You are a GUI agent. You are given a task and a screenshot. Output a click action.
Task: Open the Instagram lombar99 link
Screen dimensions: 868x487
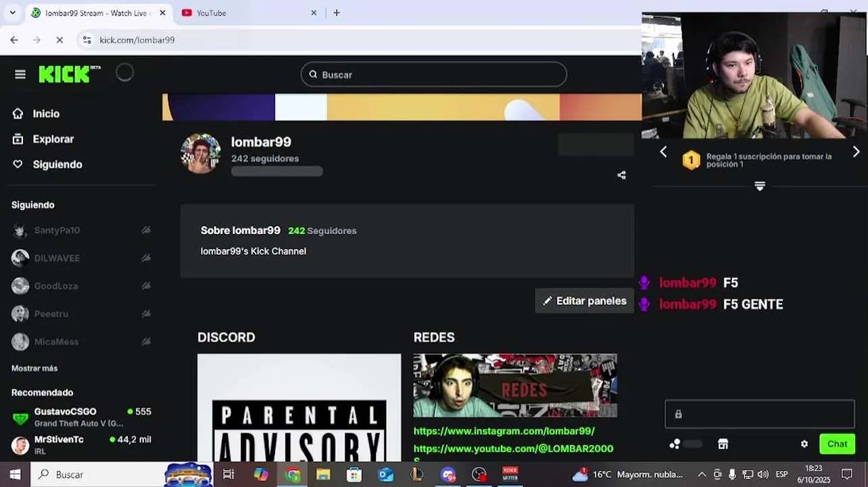tap(504, 431)
